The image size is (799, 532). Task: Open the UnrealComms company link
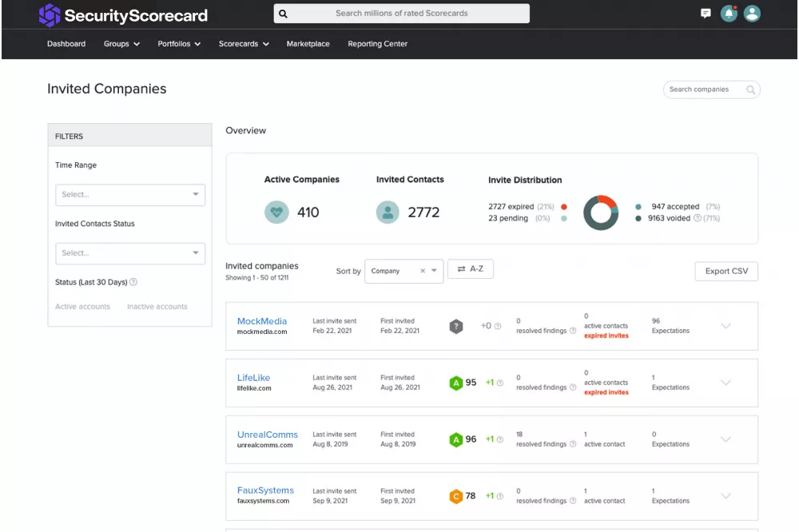coord(267,435)
